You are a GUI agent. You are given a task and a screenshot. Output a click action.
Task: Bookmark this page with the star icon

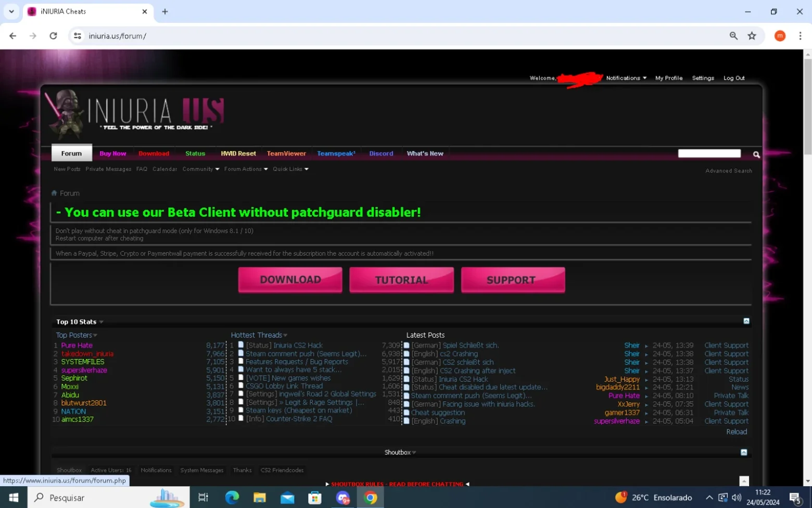(x=752, y=36)
